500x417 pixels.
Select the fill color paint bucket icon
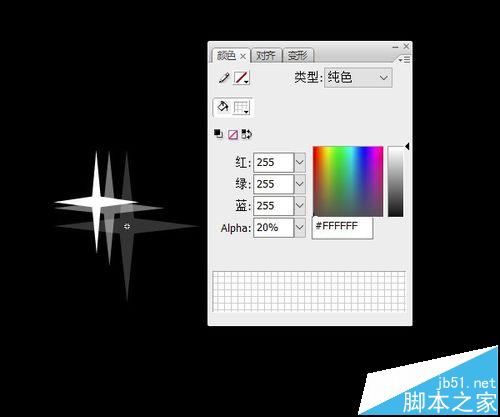point(223,107)
